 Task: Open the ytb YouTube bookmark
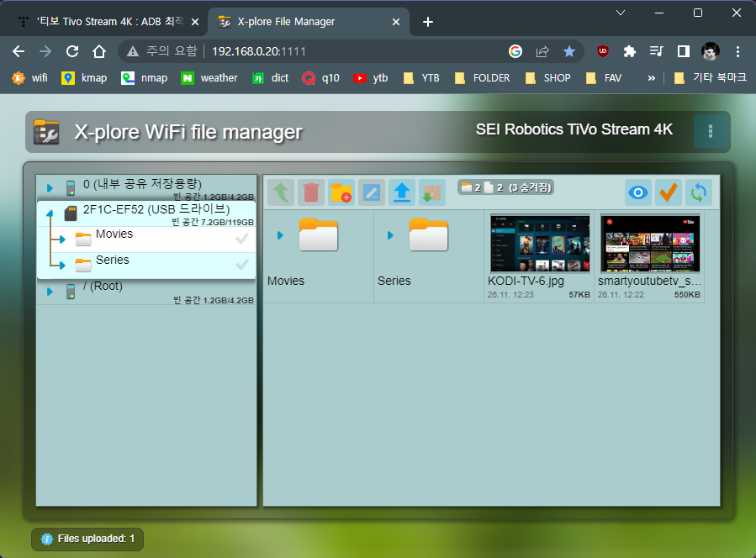pyautogui.click(x=371, y=77)
